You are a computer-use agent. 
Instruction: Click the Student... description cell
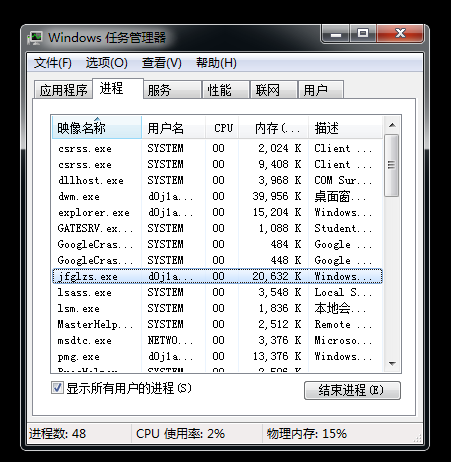click(x=343, y=228)
